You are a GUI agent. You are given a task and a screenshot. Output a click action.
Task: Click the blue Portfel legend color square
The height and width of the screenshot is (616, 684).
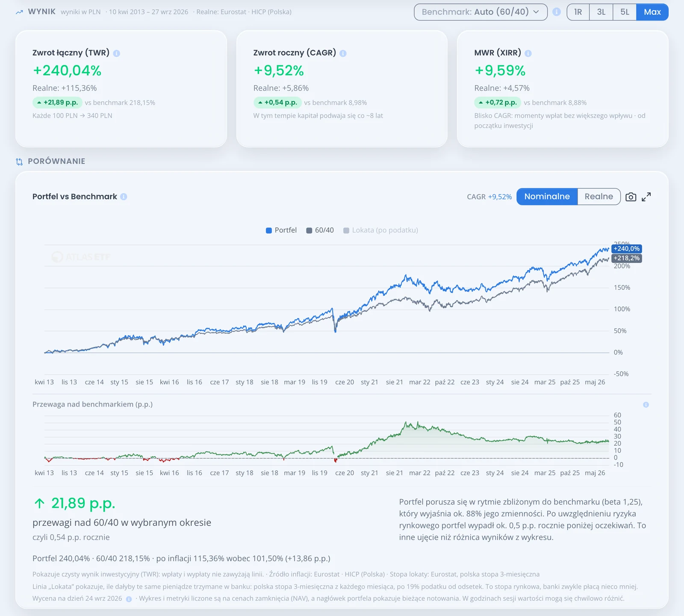click(269, 230)
